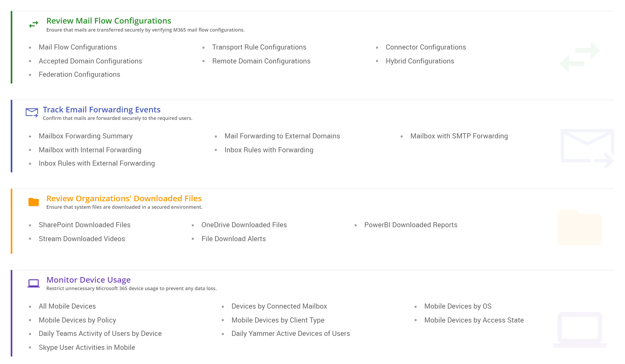
Task: Click the faded laptop watermark icon
Action: (x=580, y=330)
